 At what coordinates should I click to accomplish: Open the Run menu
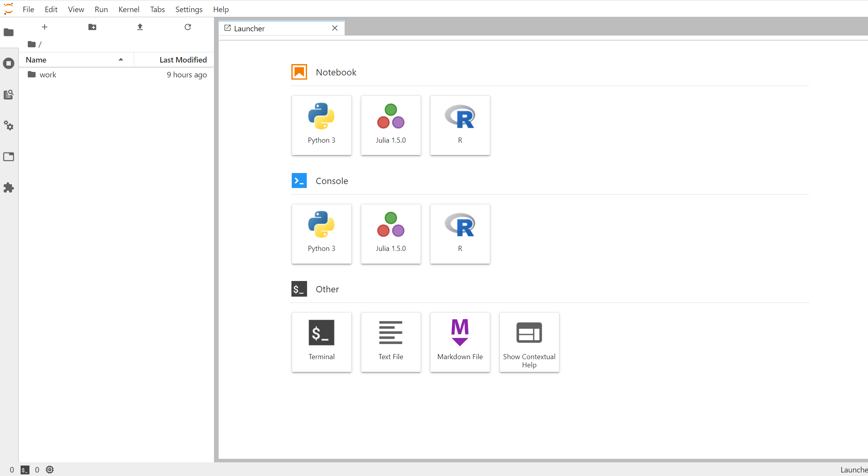101,9
